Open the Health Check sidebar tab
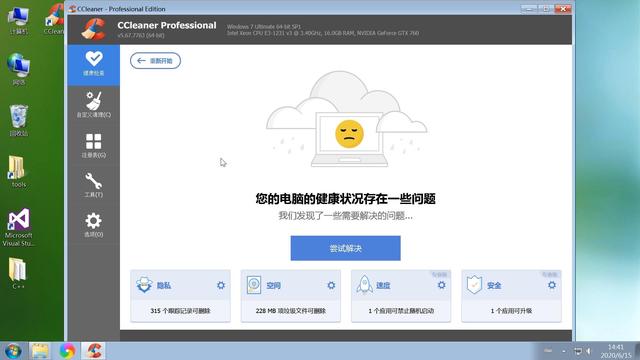Viewport: 640px width, 360px height. coord(94,65)
